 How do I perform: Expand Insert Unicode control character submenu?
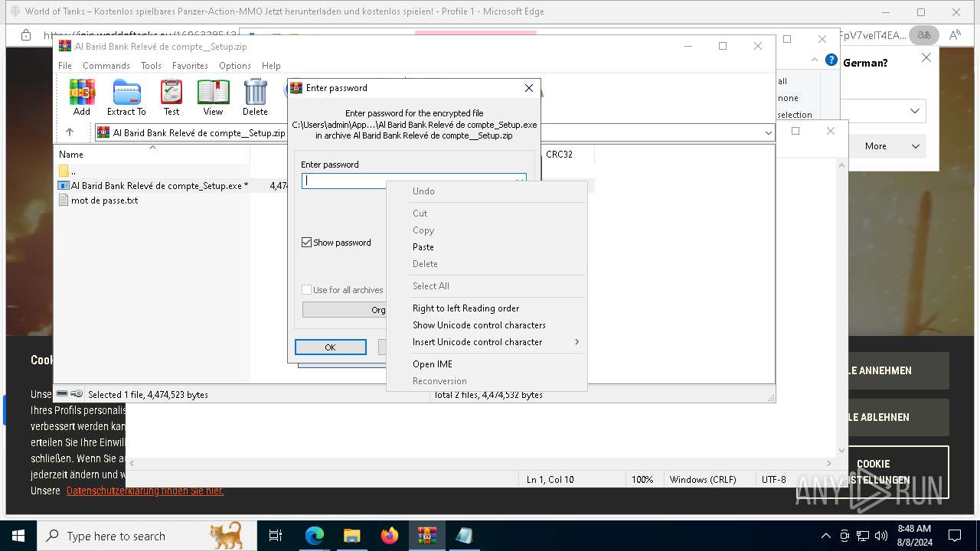point(487,342)
